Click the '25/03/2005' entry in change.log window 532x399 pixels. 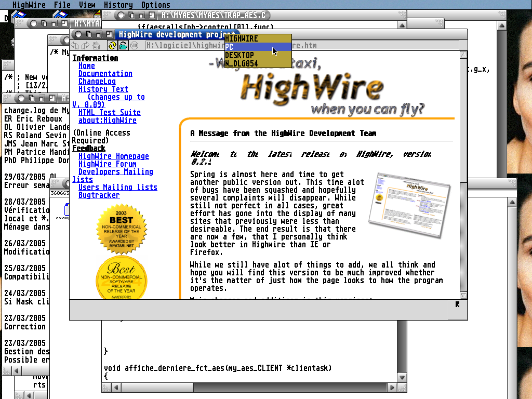pos(24,268)
